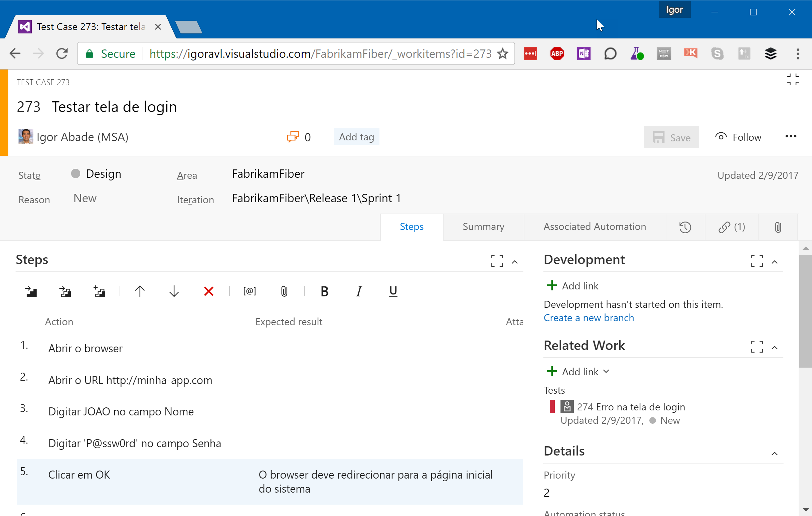Click the Underline formatting icon

pos(392,291)
